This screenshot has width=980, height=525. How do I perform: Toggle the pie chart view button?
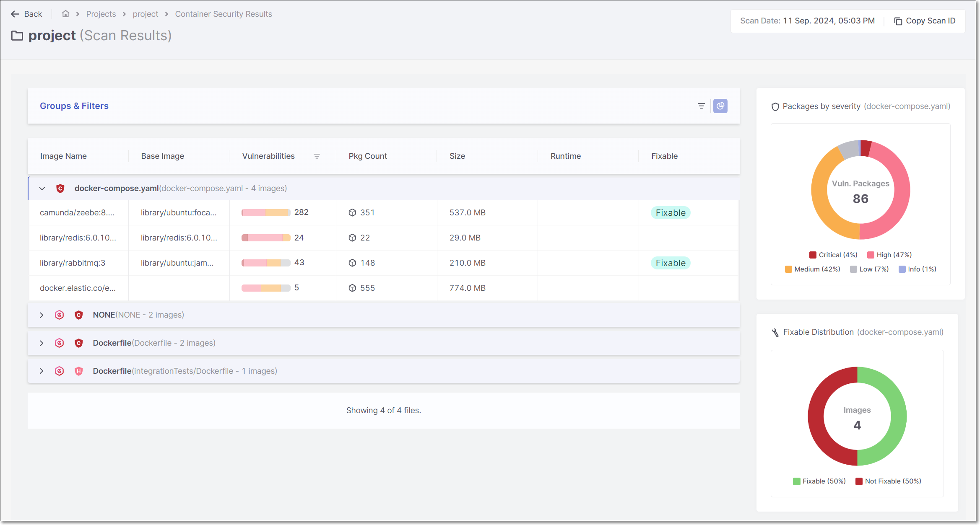pos(720,106)
